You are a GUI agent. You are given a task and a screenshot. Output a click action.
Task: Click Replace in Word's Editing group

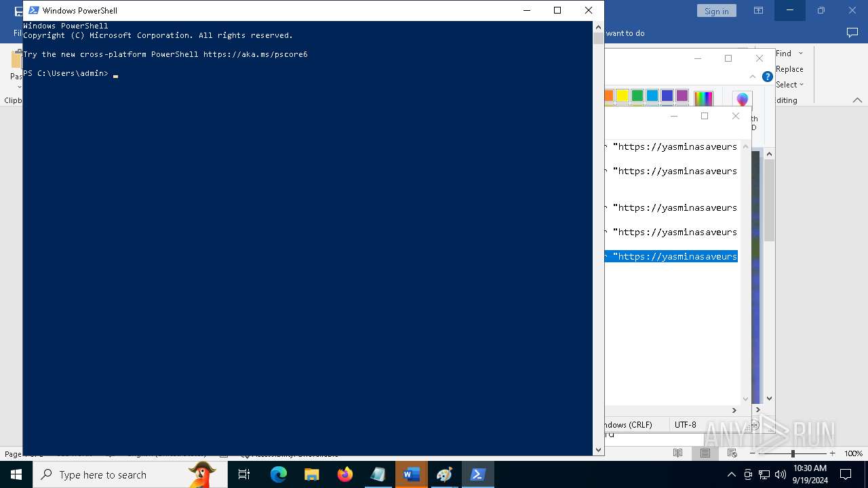(789, 69)
